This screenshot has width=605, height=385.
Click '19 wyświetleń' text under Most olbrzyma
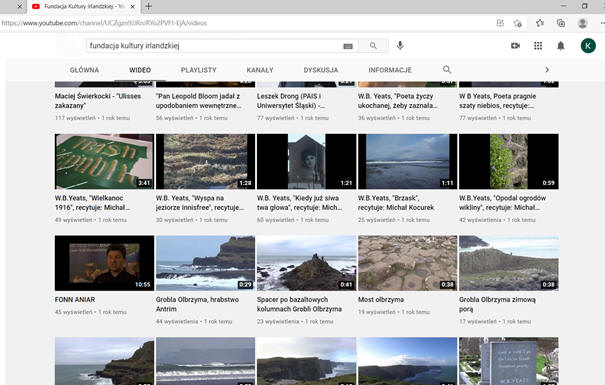point(376,312)
